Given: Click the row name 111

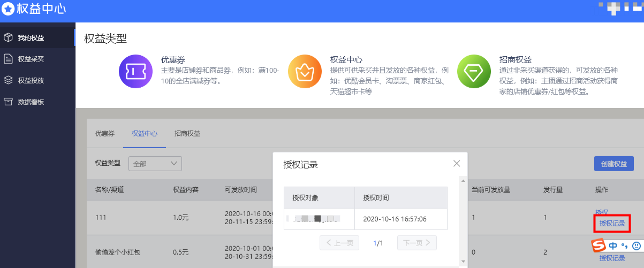Looking at the screenshot, I should click(x=101, y=218).
